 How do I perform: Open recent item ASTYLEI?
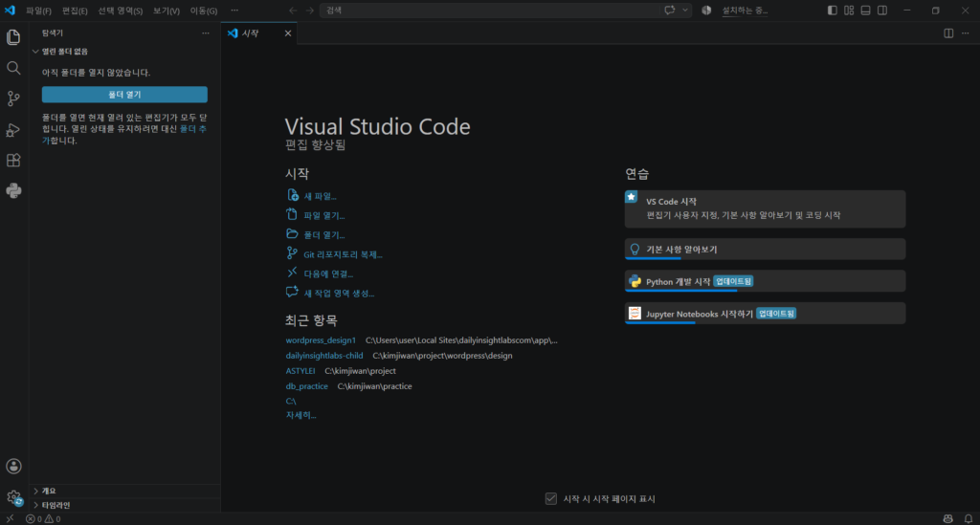301,371
